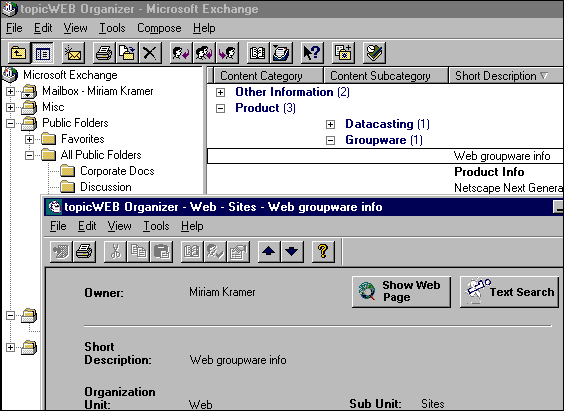
Task: Expand the Other Information category
Action: [220, 92]
